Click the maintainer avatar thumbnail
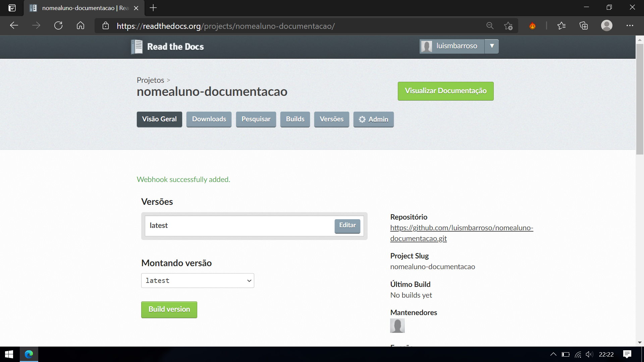 click(397, 325)
